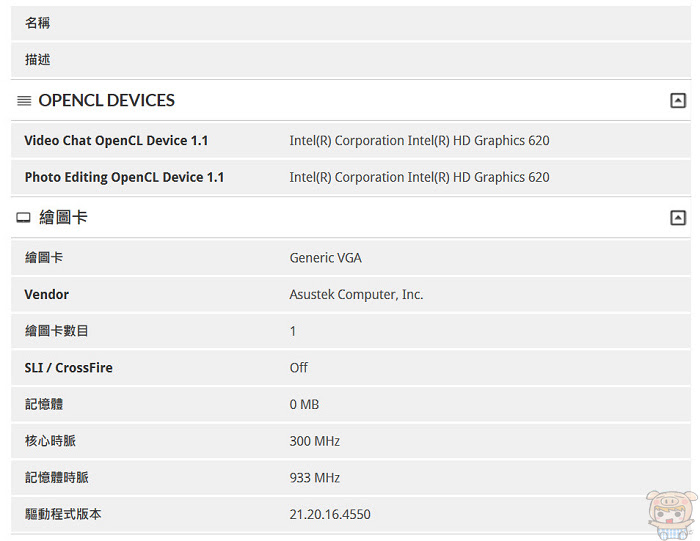Click the 描述 row label
This screenshot has height=541, width=700.
click(x=38, y=60)
